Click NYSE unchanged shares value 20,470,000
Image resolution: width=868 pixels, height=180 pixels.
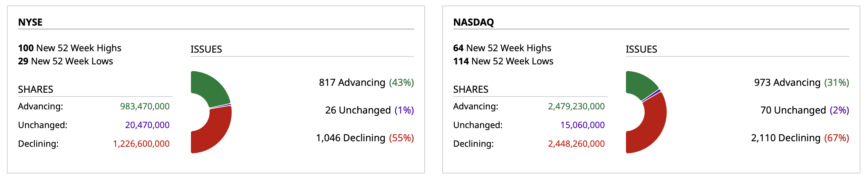(x=147, y=125)
